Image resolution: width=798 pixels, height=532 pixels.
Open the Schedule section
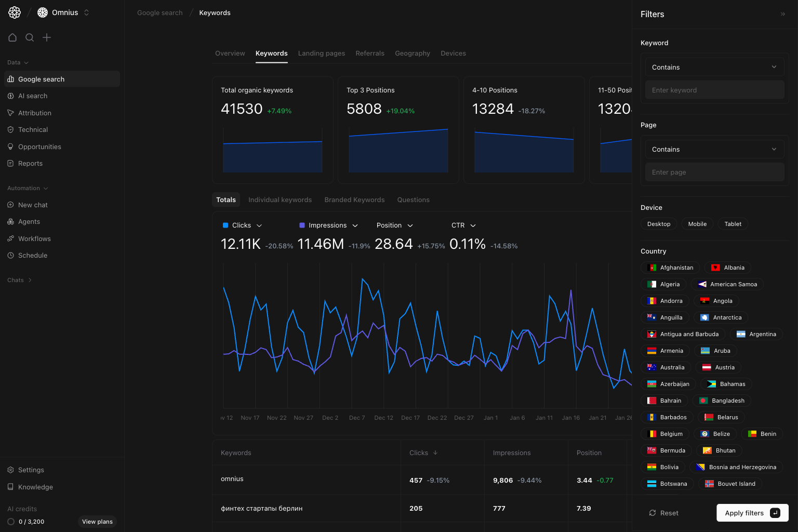(33, 255)
